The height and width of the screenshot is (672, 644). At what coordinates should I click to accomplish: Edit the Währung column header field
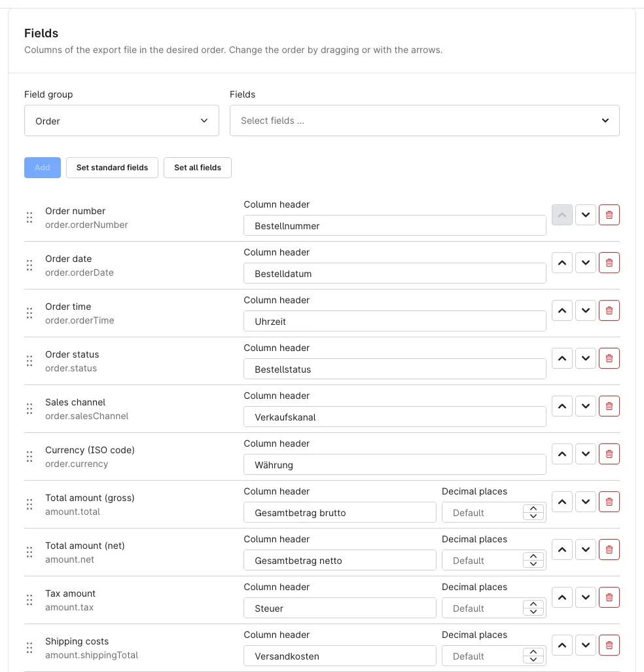pyautogui.click(x=395, y=464)
